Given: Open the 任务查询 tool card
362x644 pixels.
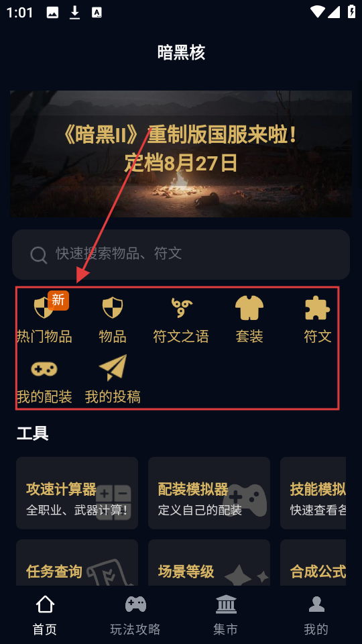Looking at the screenshot, I should coord(77,562).
